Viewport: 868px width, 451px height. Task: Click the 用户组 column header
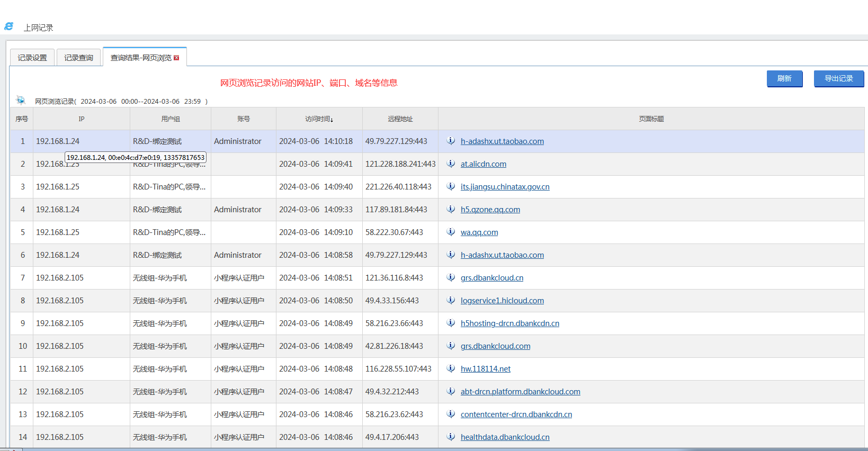pos(170,119)
